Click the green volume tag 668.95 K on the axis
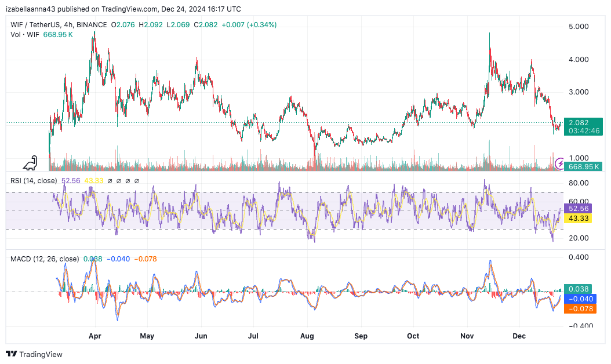This screenshot has width=611, height=364. click(x=583, y=167)
